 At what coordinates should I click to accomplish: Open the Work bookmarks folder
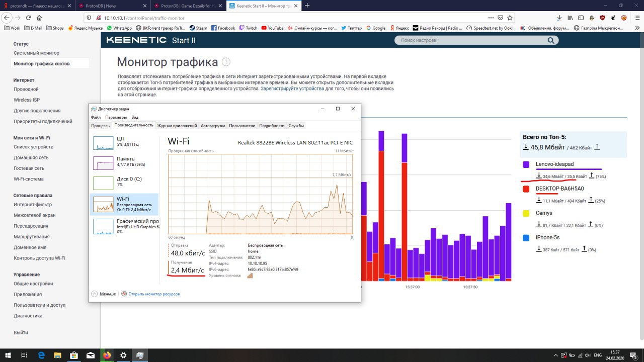(x=12, y=28)
